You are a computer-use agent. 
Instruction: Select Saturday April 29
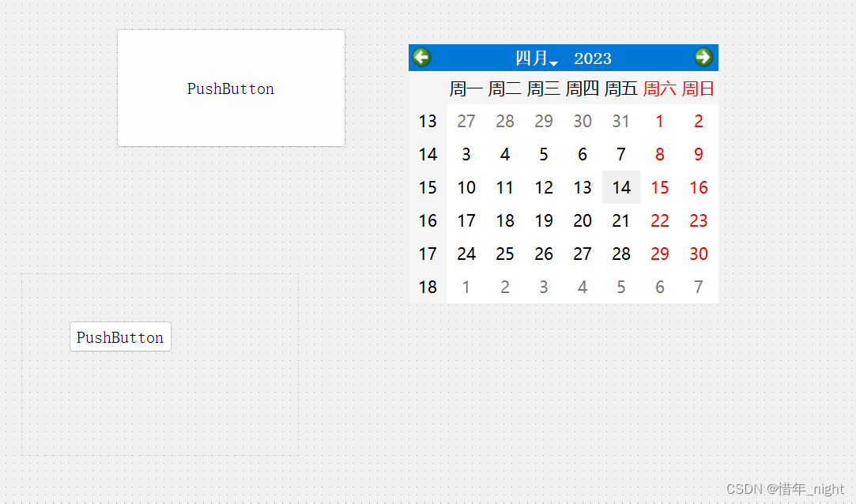tap(660, 254)
